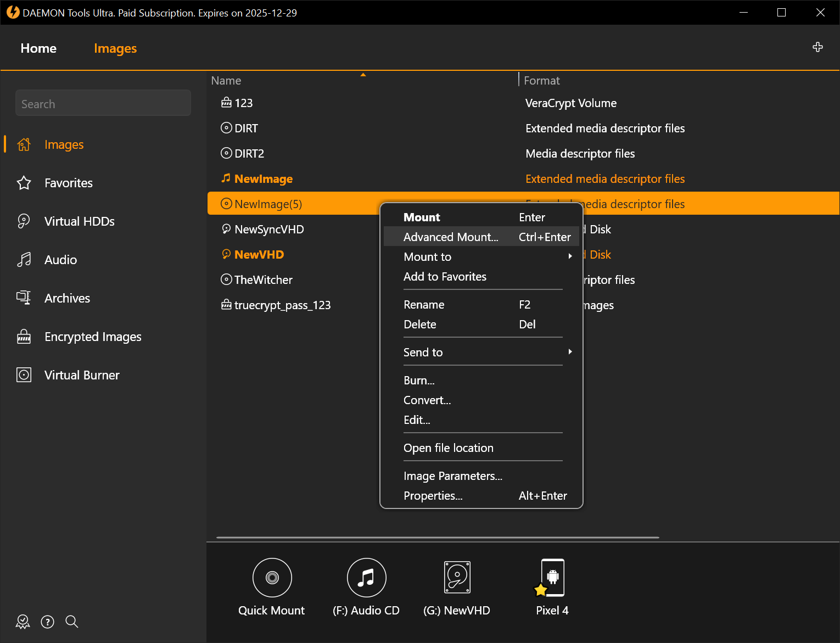This screenshot has width=840, height=643.
Task: Click the license badge icon bottom left
Action: 23,622
